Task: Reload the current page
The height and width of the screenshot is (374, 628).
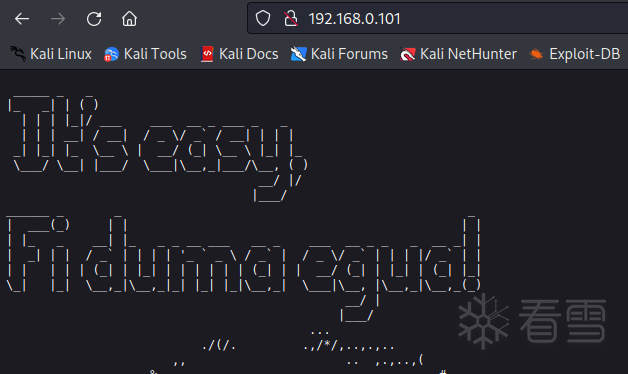Action: (x=94, y=19)
